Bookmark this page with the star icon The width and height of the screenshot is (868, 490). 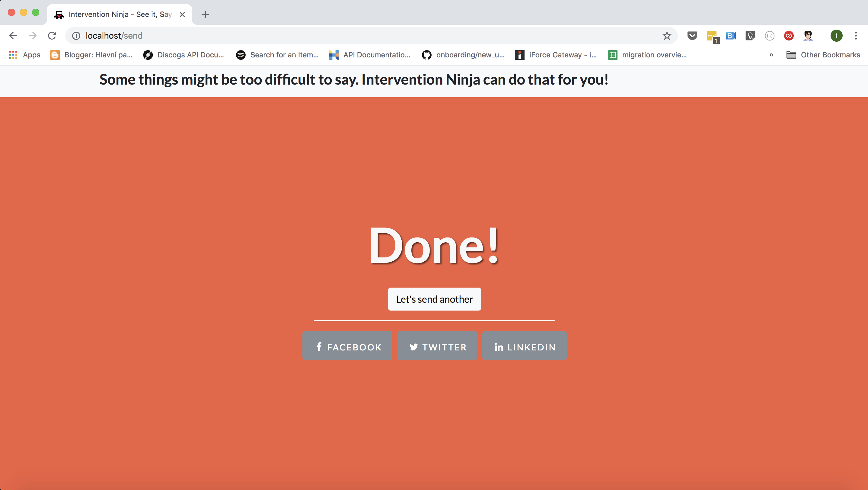(667, 36)
